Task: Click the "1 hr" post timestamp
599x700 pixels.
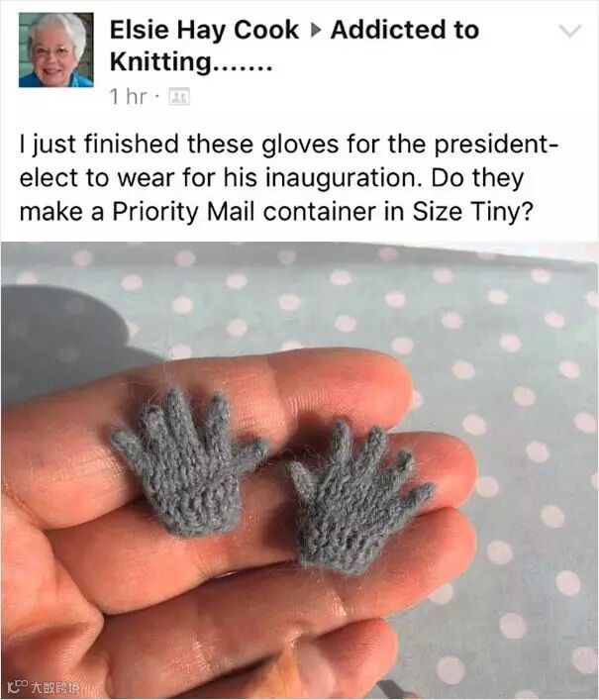Action: pos(128,96)
